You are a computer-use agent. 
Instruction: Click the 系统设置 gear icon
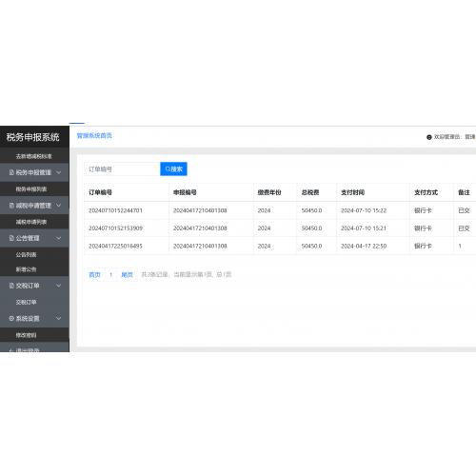(11, 318)
